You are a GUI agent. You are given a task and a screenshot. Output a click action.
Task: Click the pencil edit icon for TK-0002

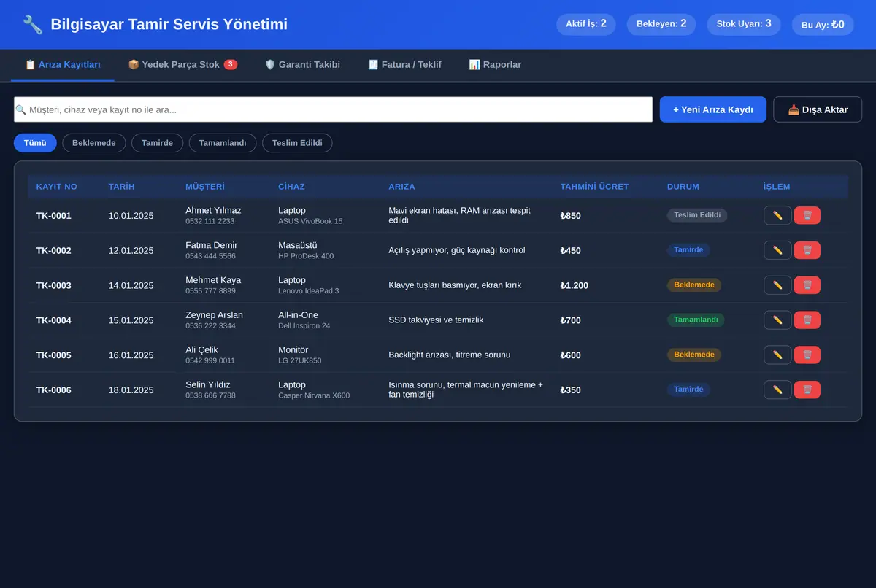777,250
